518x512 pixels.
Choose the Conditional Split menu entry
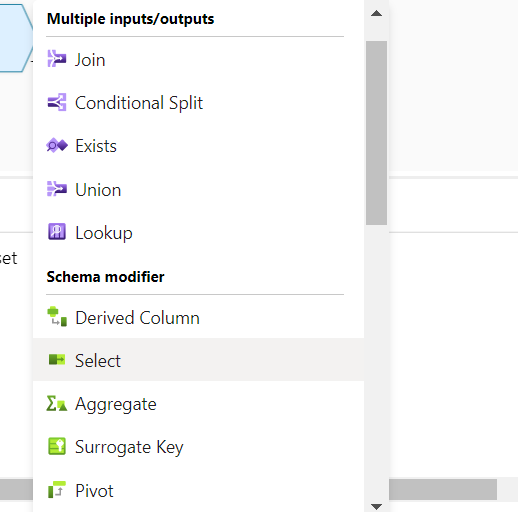point(198,102)
